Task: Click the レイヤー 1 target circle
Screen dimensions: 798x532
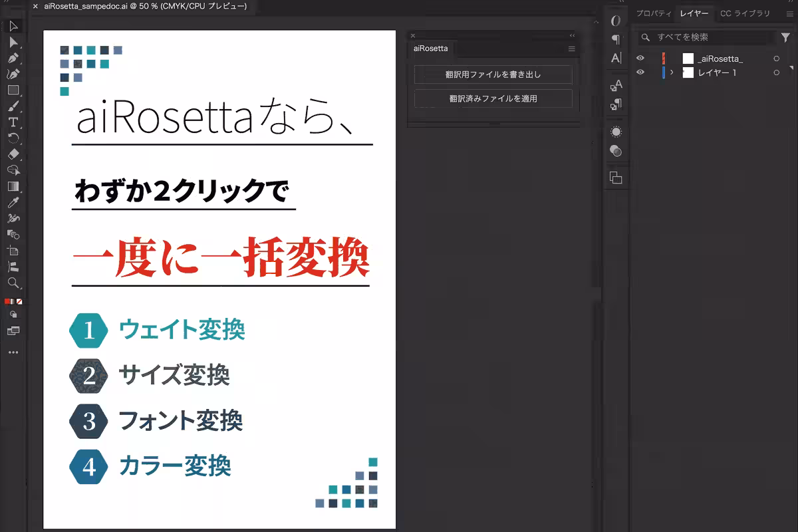Action: pos(776,72)
